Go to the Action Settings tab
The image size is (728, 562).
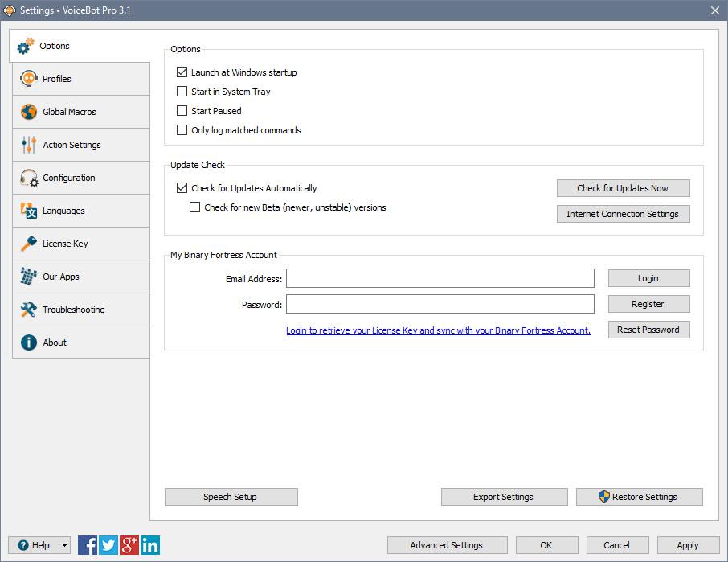click(x=81, y=145)
